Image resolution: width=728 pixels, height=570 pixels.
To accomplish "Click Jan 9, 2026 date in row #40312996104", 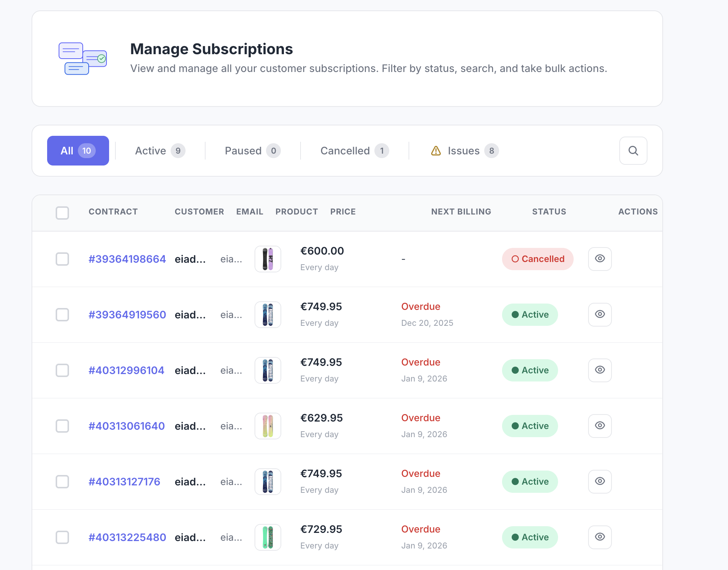I will (424, 379).
